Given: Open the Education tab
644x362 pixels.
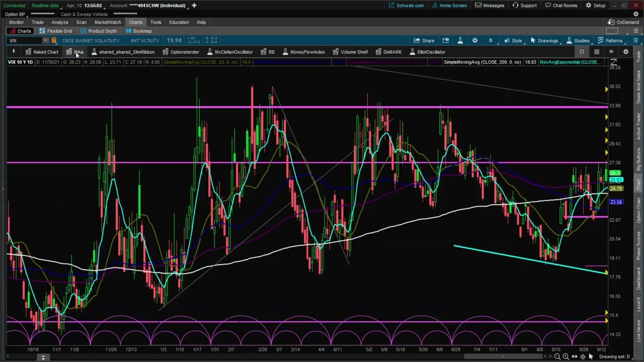Looking at the screenshot, I should tap(179, 22).
